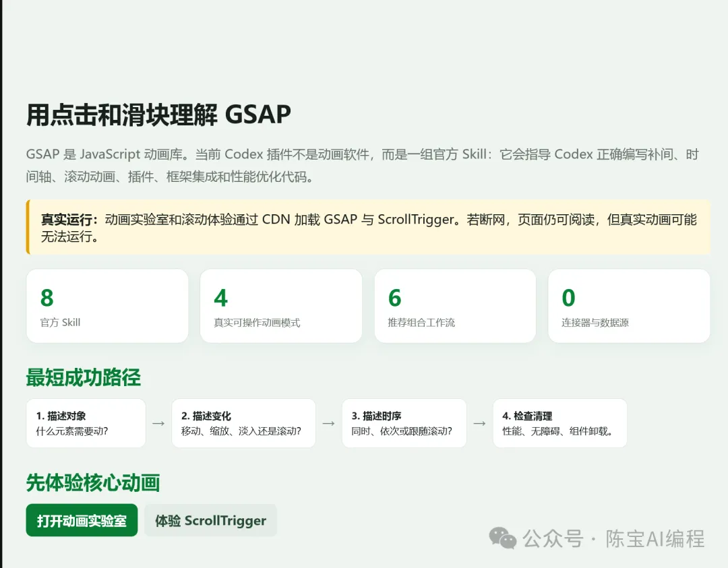Click the intro paragraph starting GSAP 是 JavaScript 动画库
Viewport: 728px width, 568px height.
tap(362, 165)
